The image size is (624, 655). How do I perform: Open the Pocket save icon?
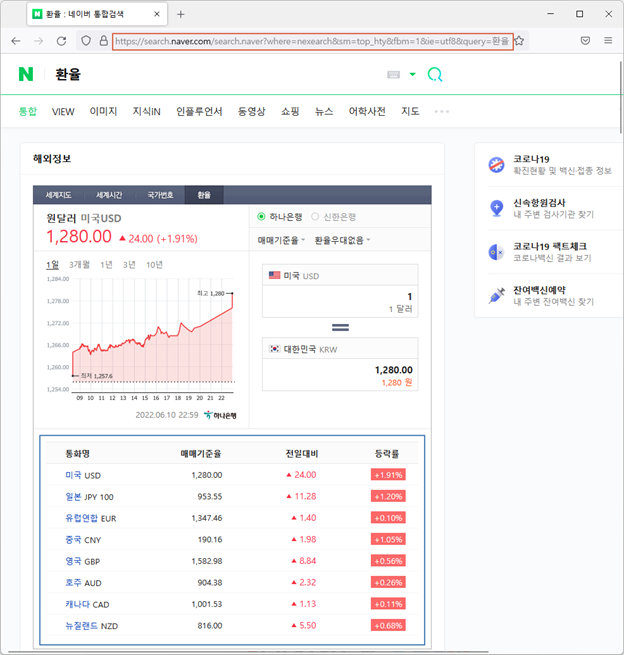[x=585, y=41]
